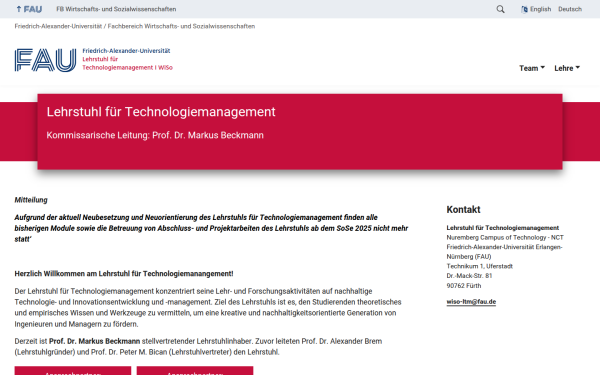Click the Lehrstuhl für Technologiemanagement banner heading
The height and width of the screenshot is (375, 600).
[x=161, y=112]
